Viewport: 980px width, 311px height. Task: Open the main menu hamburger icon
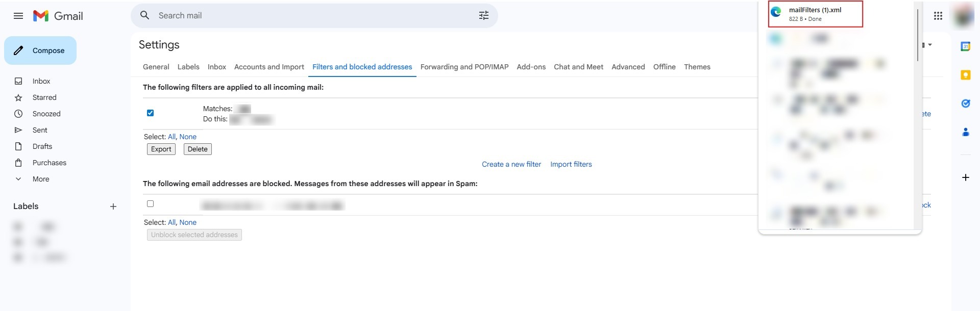coord(18,16)
